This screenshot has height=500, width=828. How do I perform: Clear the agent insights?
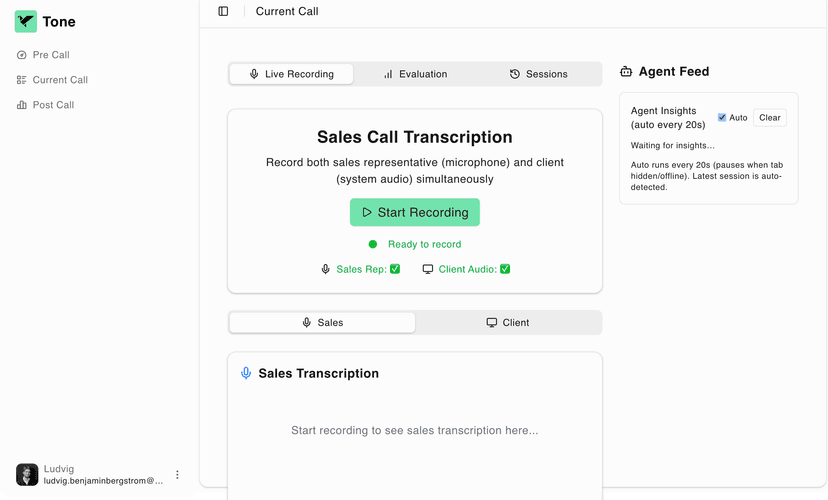click(769, 118)
